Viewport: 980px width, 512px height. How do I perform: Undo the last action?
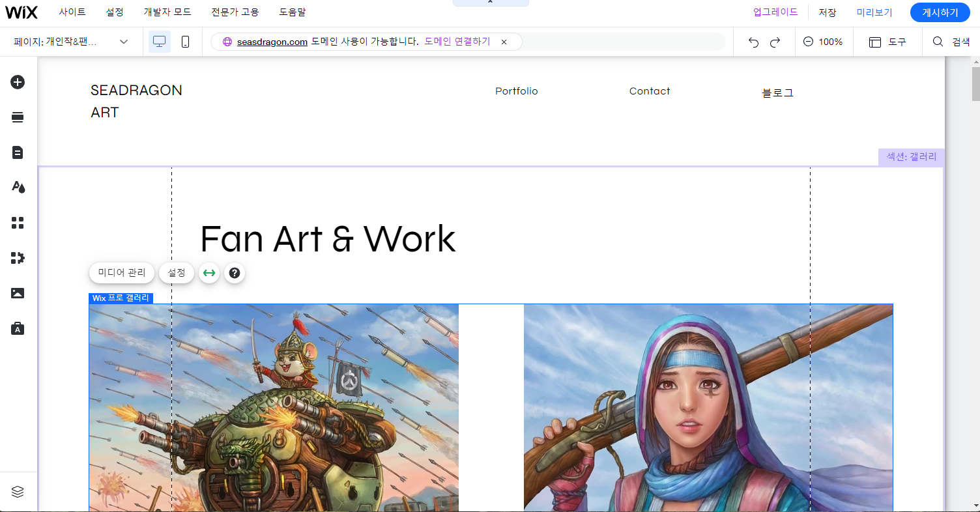[754, 42]
